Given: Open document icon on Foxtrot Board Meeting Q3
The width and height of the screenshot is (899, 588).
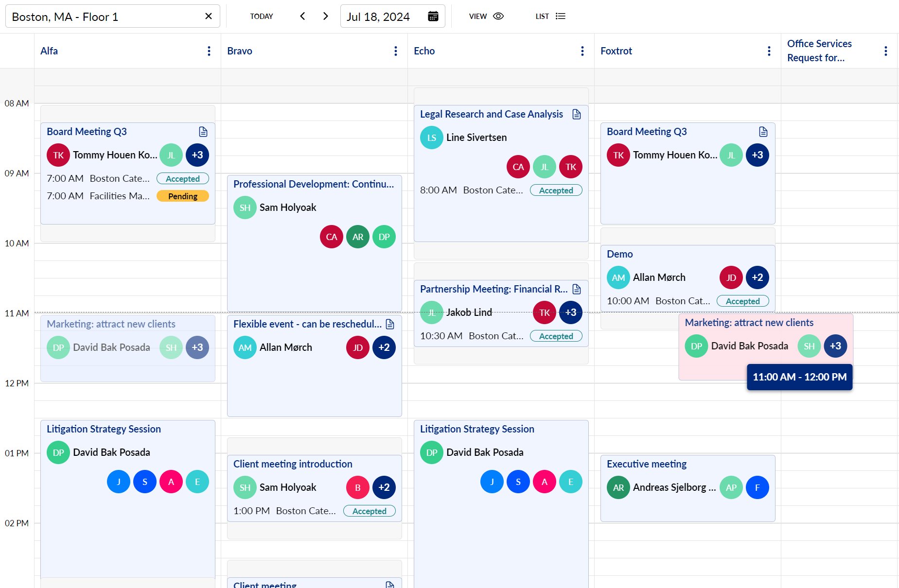Looking at the screenshot, I should [763, 132].
